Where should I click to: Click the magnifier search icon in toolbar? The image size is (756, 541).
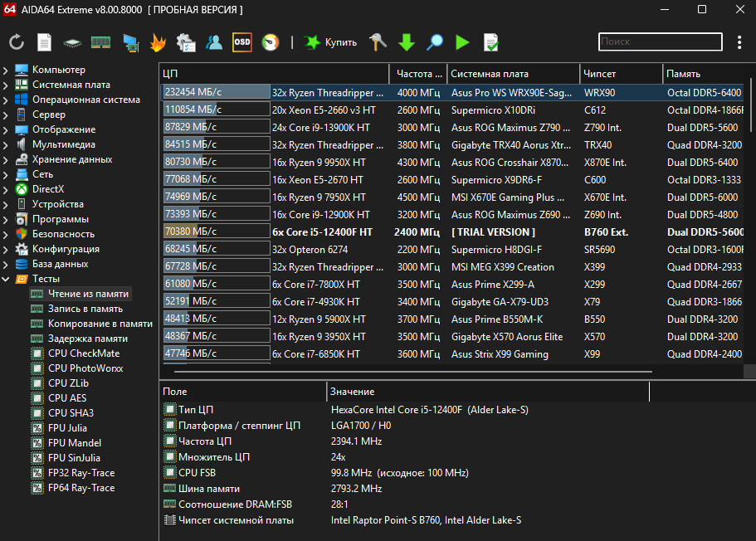tap(435, 42)
